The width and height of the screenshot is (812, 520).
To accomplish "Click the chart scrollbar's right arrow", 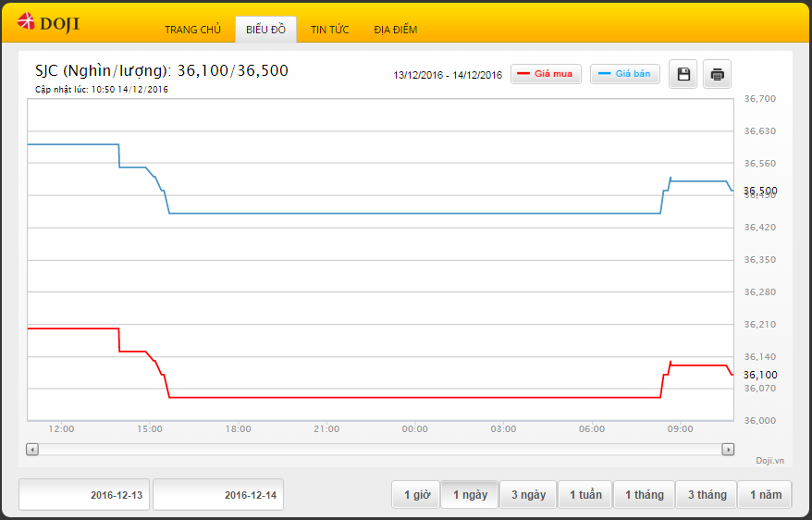I will tap(728, 450).
